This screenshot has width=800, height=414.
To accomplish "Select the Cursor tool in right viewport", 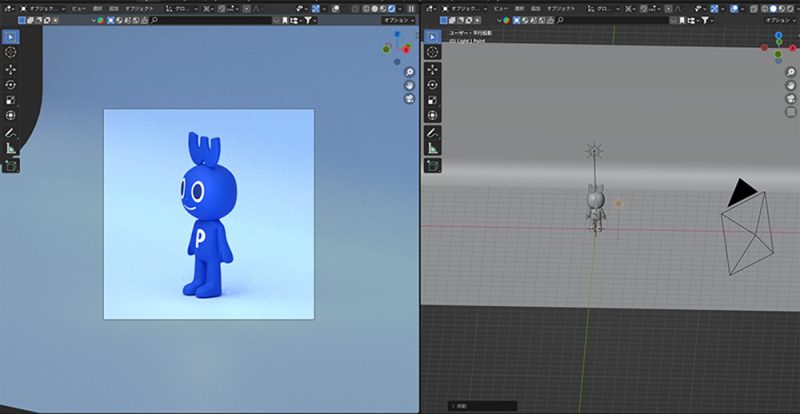I will (433, 52).
